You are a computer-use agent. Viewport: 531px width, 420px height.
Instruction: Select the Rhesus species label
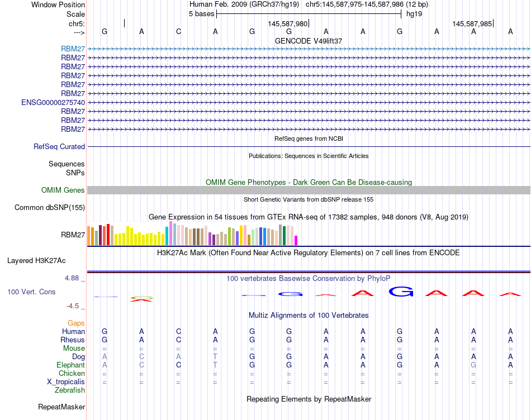tap(73, 340)
